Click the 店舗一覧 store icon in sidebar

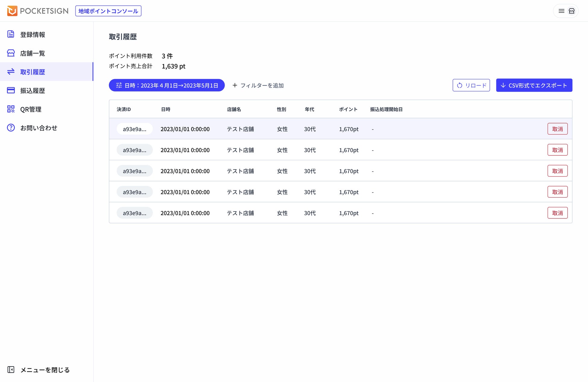11,53
